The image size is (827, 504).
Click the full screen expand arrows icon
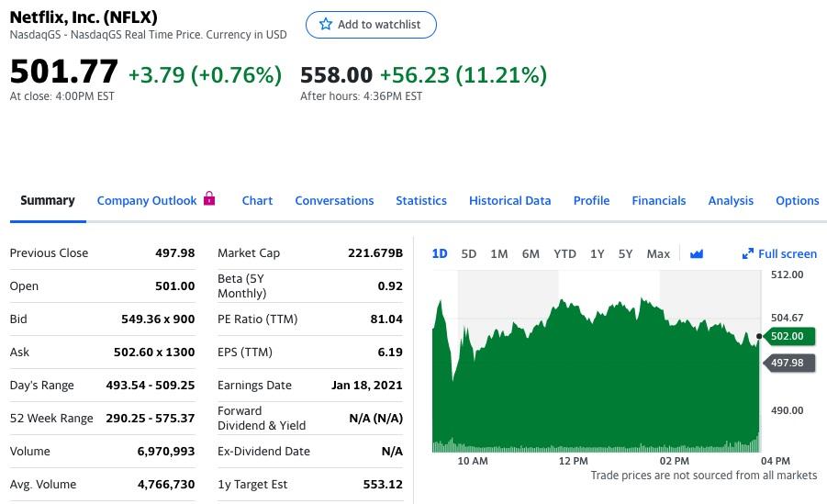(747, 254)
